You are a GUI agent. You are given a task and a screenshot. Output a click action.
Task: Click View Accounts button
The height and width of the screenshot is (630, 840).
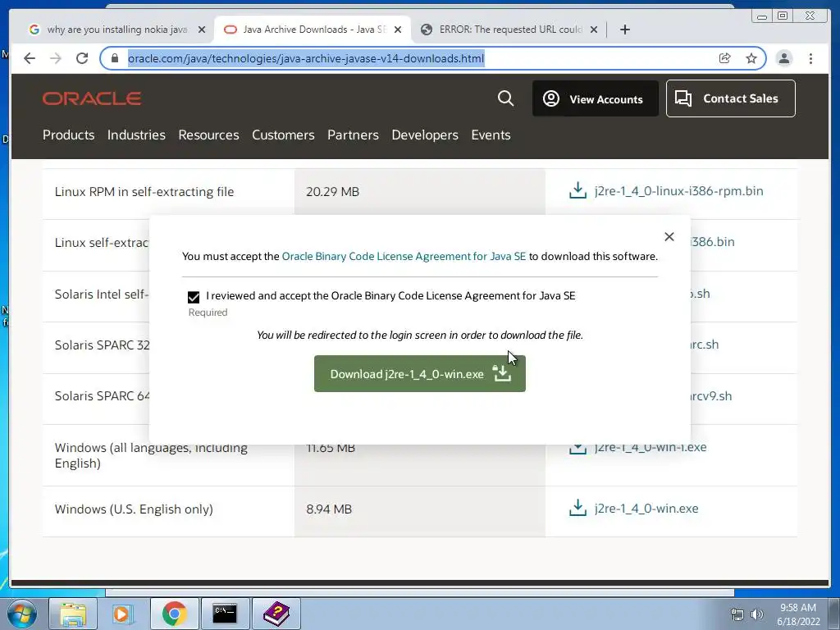point(596,98)
